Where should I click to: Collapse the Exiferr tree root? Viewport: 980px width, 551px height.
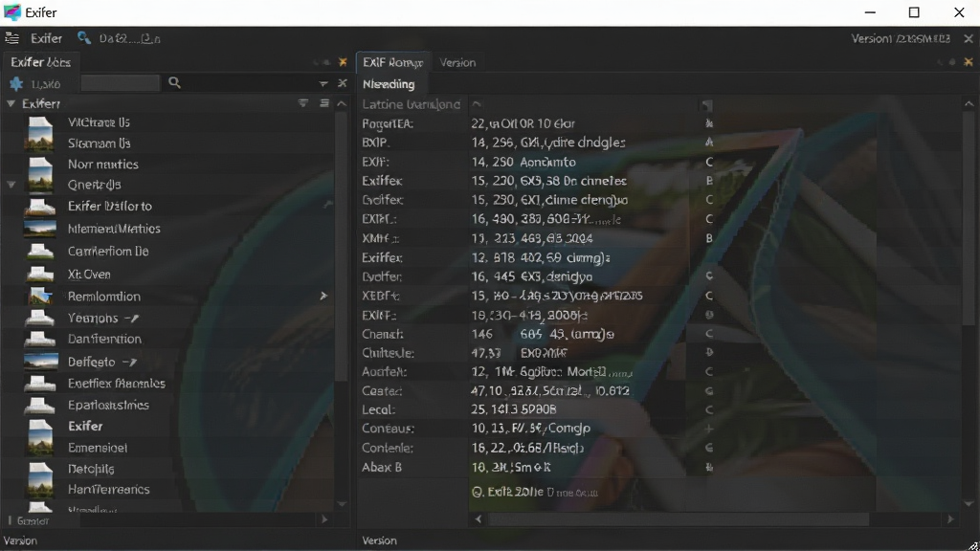pyautogui.click(x=11, y=103)
